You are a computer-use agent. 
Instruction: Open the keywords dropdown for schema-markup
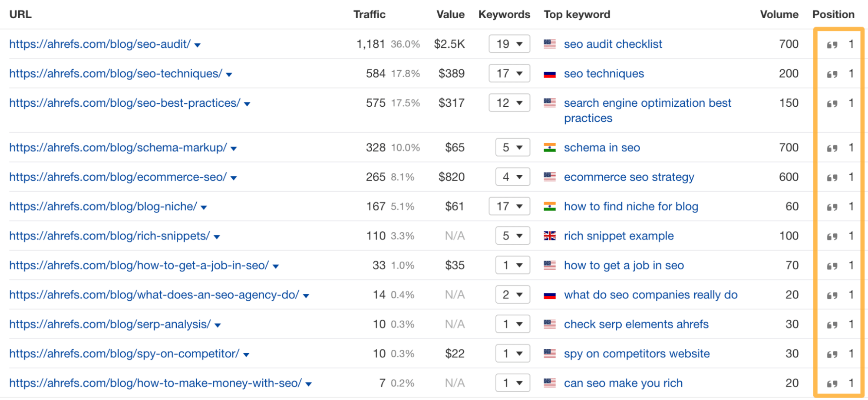click(x=512, y=148)
